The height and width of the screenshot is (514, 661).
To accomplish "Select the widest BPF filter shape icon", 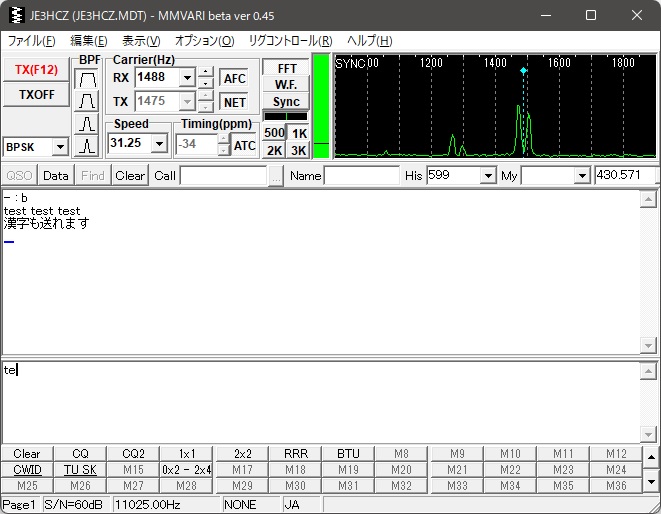I will click(x=88, y=78).
